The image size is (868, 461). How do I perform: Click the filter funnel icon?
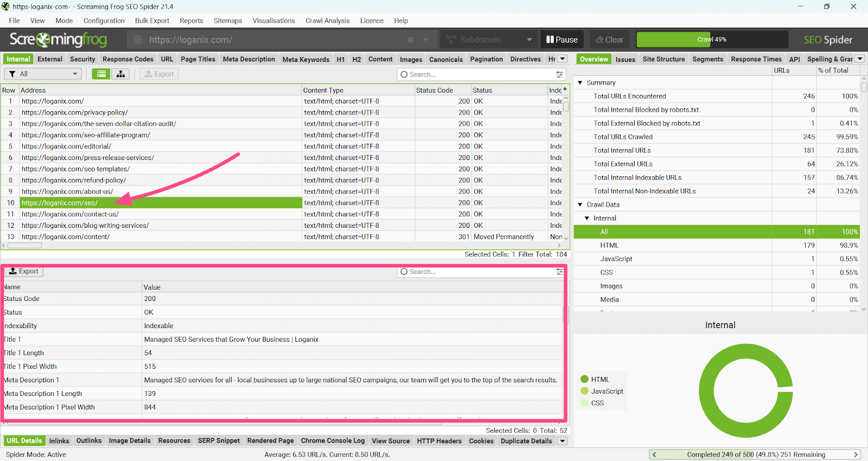(12, 74)
